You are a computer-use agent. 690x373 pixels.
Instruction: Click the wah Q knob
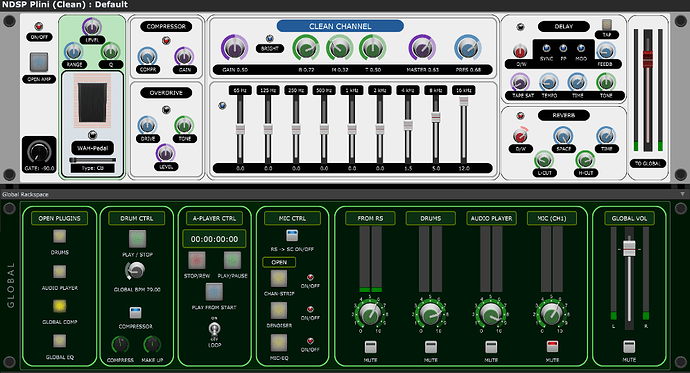tap(110, 51)
